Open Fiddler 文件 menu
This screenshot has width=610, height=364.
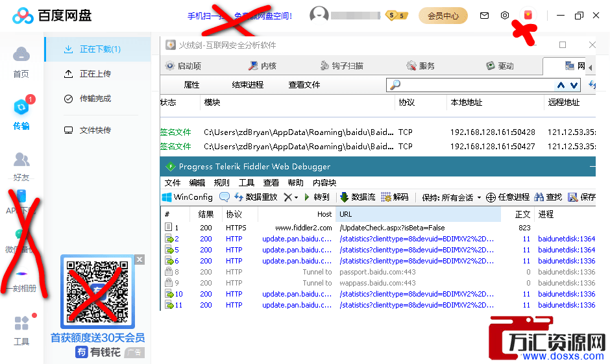click(x=173, y=183)
